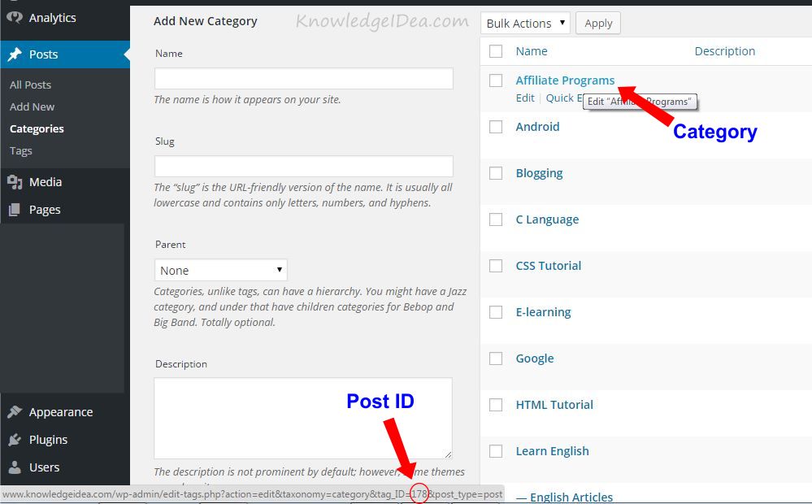
Task: Toggle the select-all checkbox in header
Action: (496, 50)
